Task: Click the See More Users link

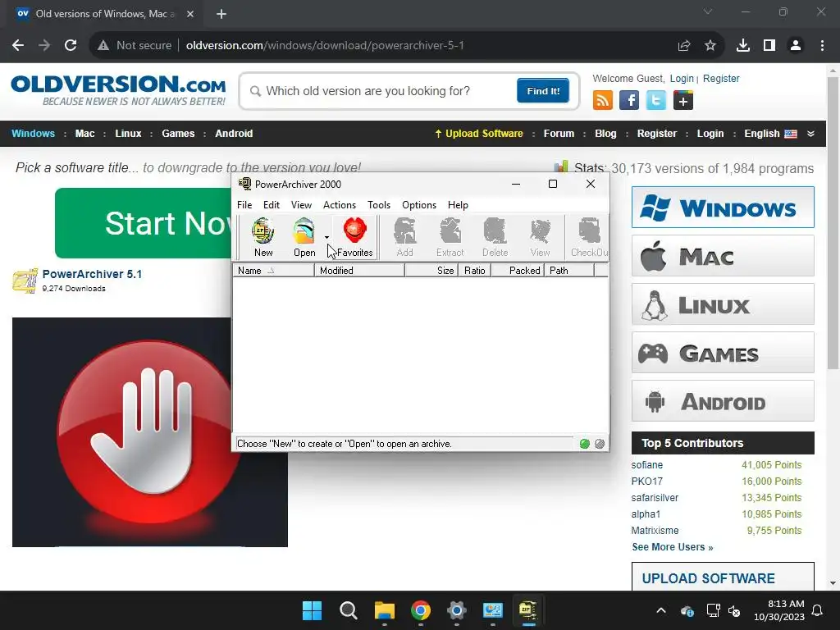Action: pyautogui.click(x=673, y=547)
